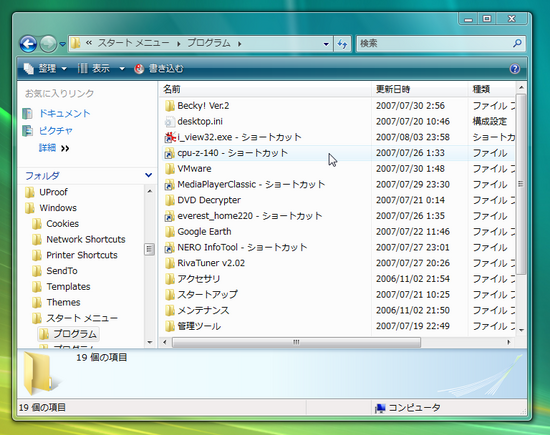Open the ドキュメント favorite link
The height and width of the screenshot is (435, 550).
pyautogui.click(x=65, y=113)
